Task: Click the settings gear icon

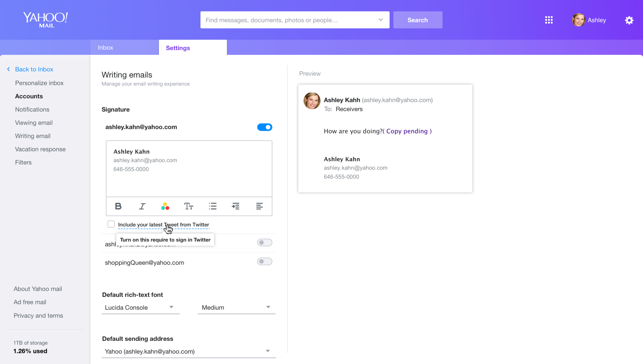Action: pyautogui.click(x=629, y=20)
